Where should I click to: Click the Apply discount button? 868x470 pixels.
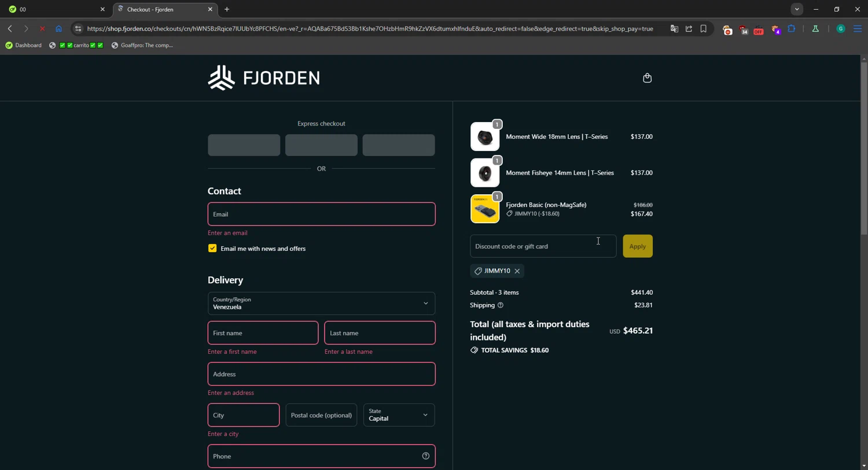click(x=638, y=246)
